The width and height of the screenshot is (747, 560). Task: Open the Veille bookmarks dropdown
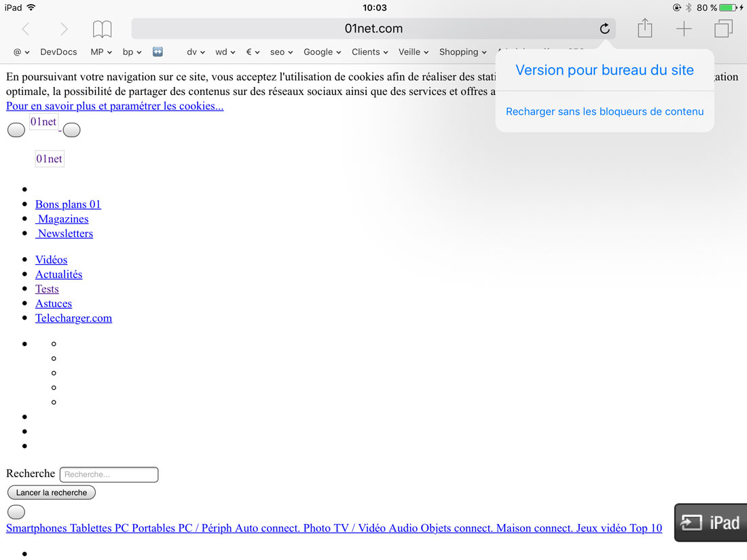pos(414,52)
